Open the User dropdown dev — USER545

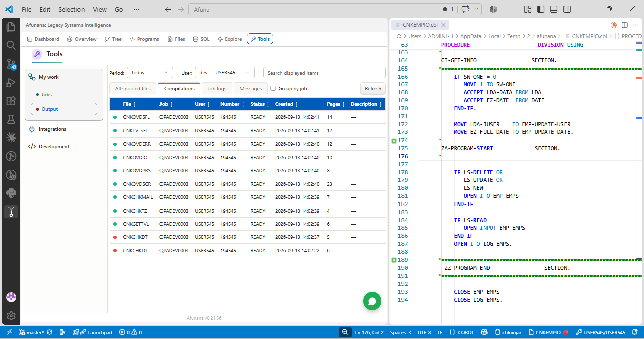(x=224, y=73)
